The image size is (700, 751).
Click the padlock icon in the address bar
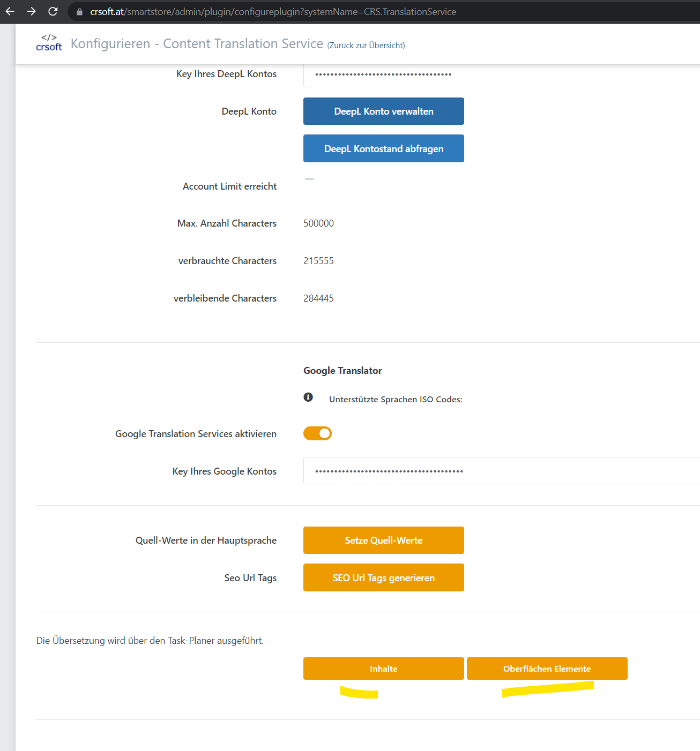pos(79,12)
